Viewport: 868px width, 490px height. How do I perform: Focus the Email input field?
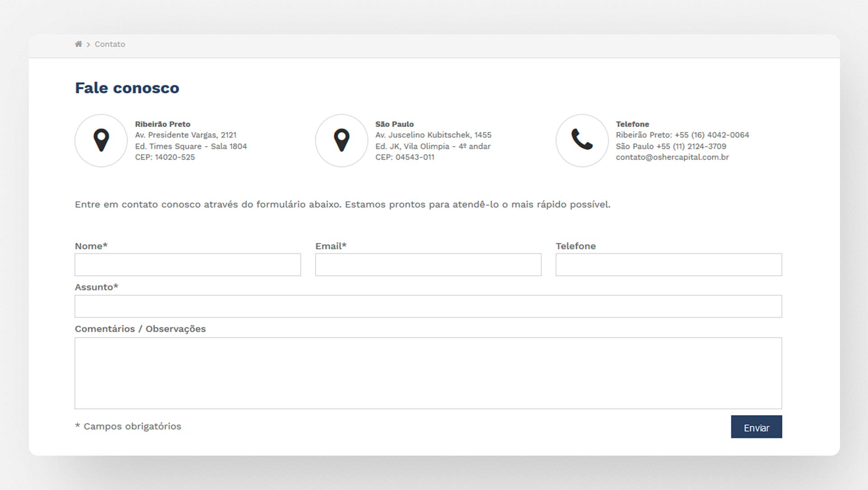click(x=428, y=265)
